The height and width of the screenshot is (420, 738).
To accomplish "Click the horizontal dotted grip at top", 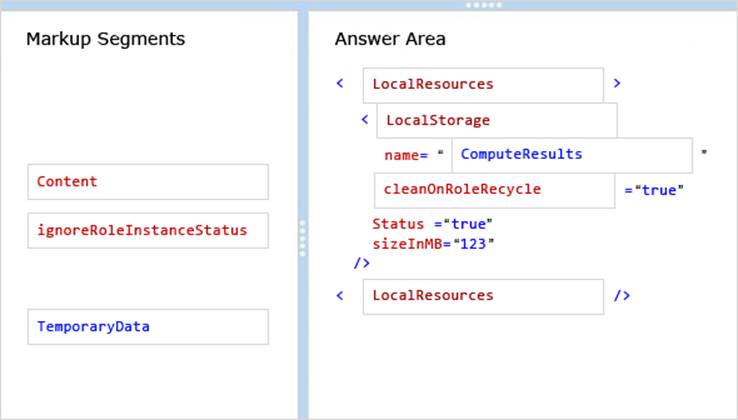I will 484,5.
